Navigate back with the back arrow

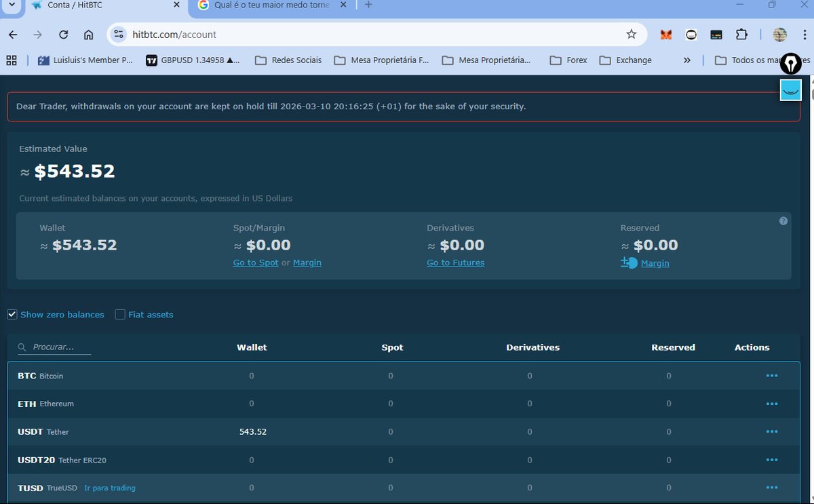tap(14, 35)
